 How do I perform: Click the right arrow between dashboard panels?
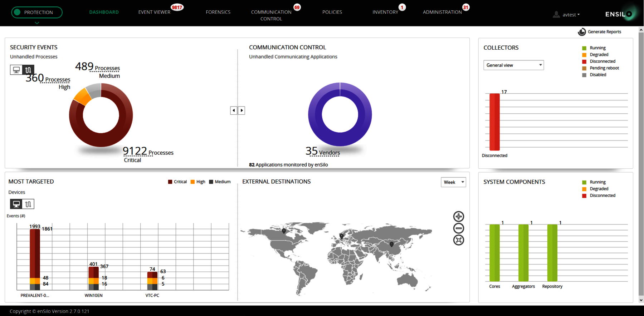tap(242, 110)
